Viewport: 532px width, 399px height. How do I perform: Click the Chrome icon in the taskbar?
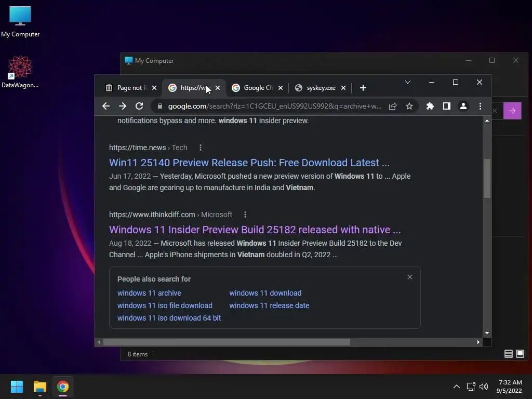(63, 387)
